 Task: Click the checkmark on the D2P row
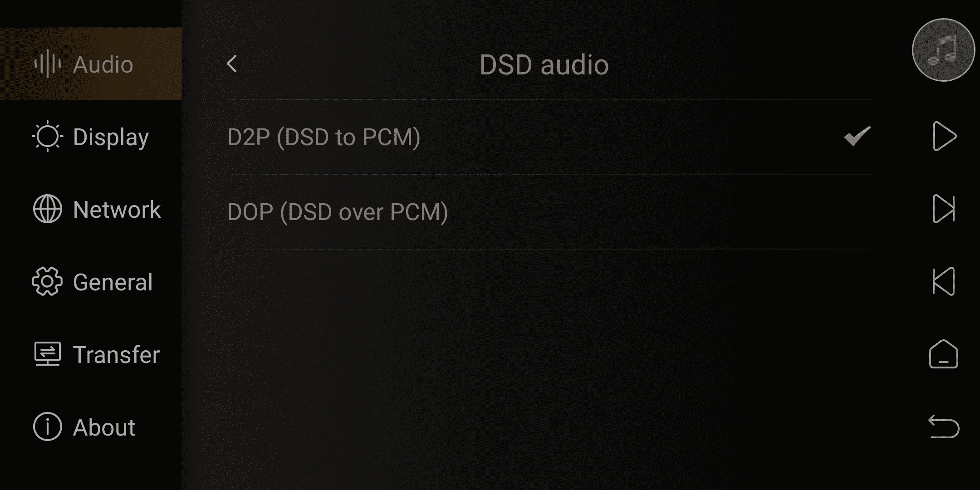[857, 136]
